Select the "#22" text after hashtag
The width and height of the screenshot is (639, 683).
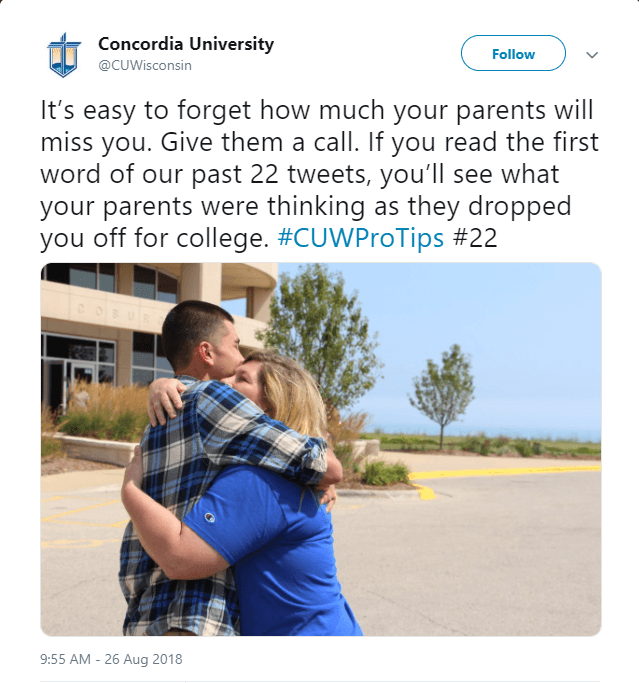[x=475, y=238]
